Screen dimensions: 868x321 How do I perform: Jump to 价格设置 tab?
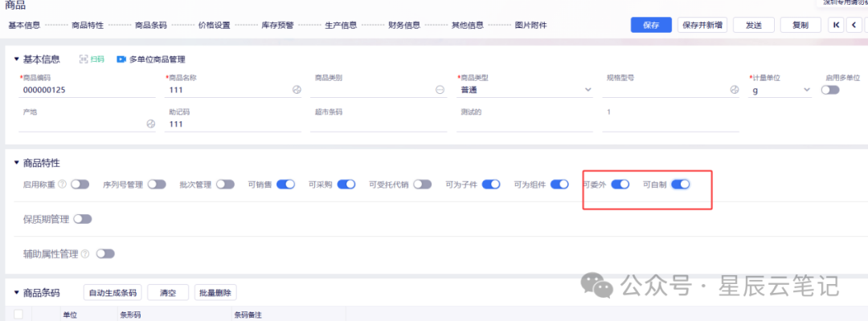(215, 25)
